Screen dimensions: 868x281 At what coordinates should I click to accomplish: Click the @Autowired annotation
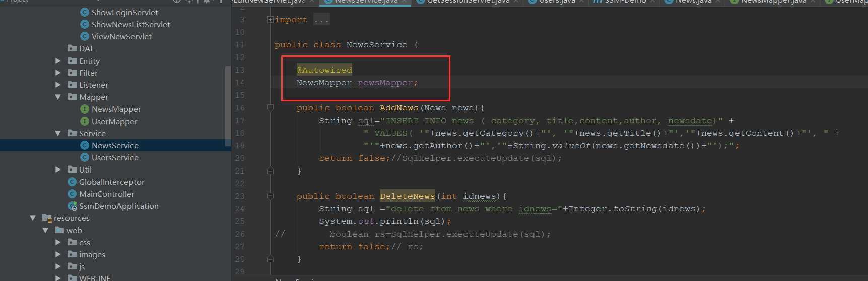(324, 70)
